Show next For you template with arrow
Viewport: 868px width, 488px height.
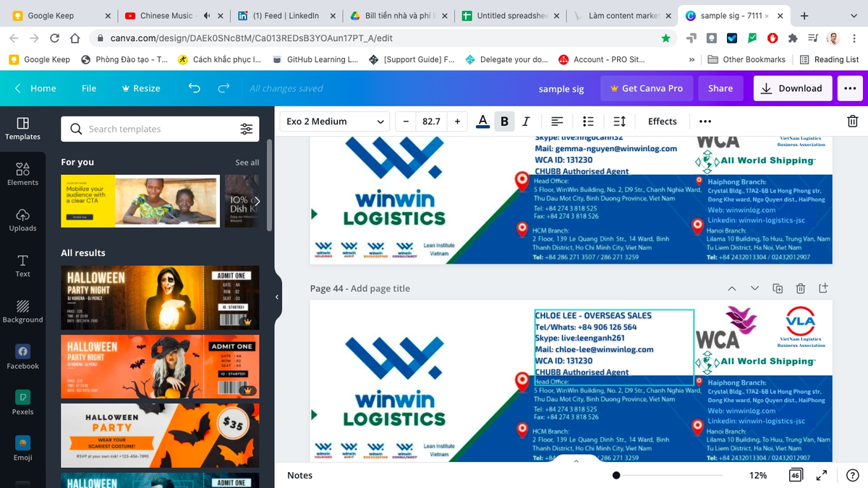click(257, 201)
